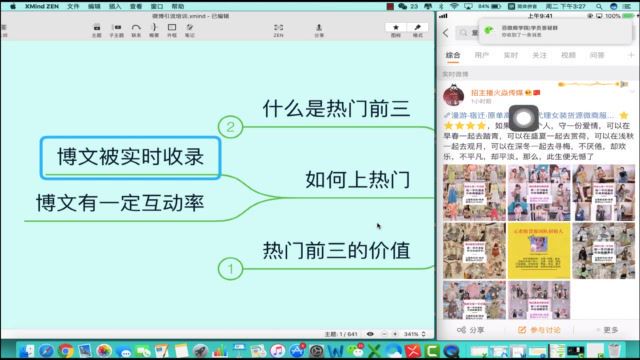This screenshot has height=360, width=640.
Task: Tap the orange 参与讨论 button
Action: point(539,330)
